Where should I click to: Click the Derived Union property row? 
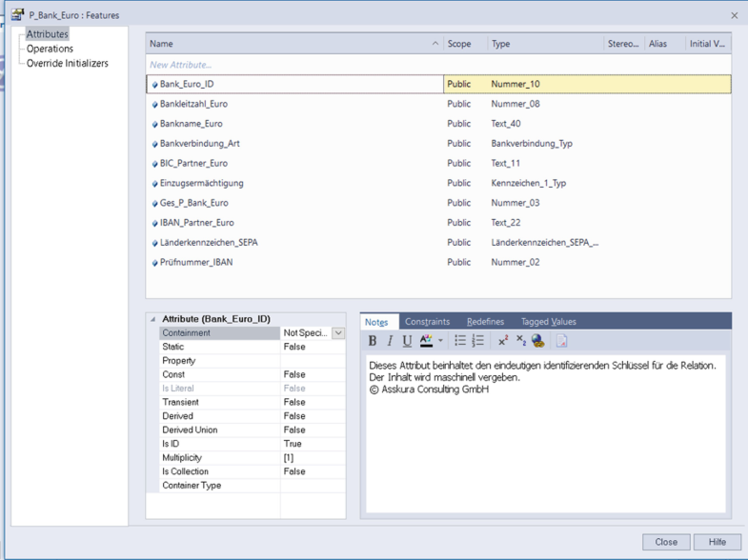pyautogui.click(x=253, y=430)
